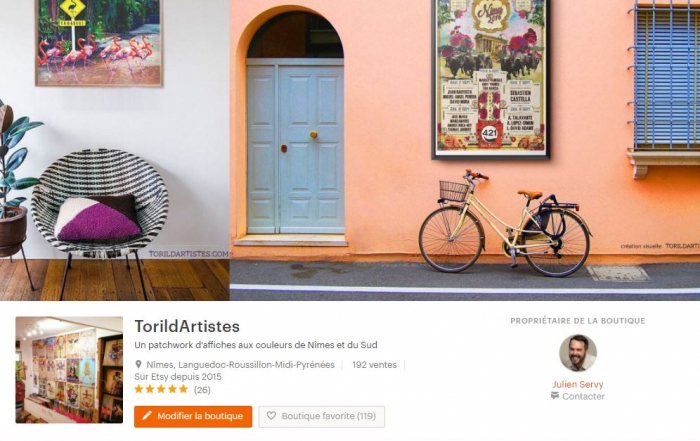Toggle Boutique favorite (119) button
The width and height of the screenshot is (700, 441).
point(321,416)
